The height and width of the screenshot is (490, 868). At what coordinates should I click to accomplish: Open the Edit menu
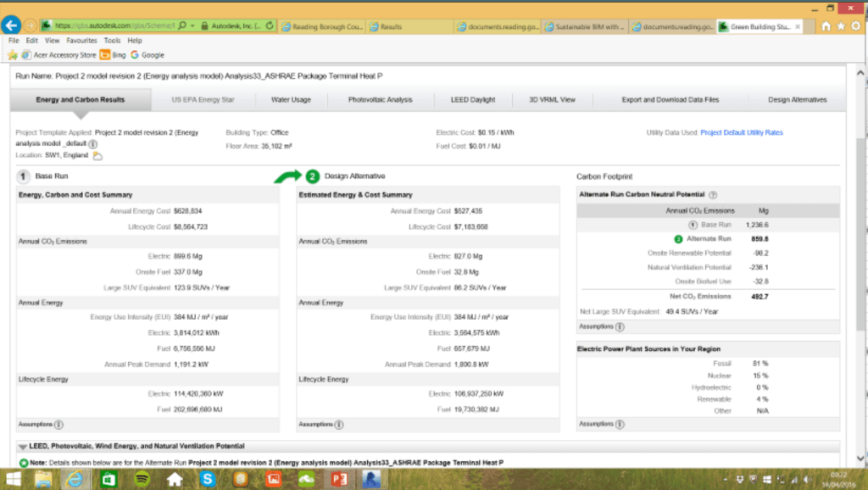[32, 41]
